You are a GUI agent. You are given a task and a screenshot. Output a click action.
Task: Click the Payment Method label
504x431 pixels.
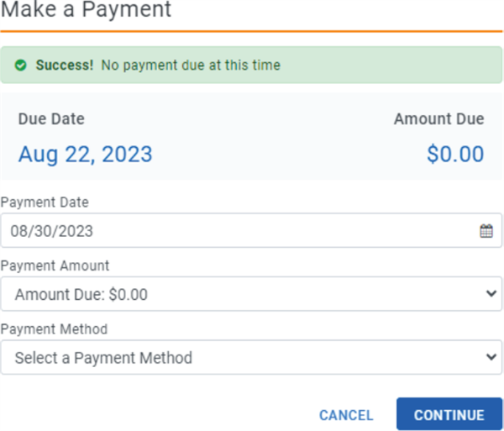(54, 329)
